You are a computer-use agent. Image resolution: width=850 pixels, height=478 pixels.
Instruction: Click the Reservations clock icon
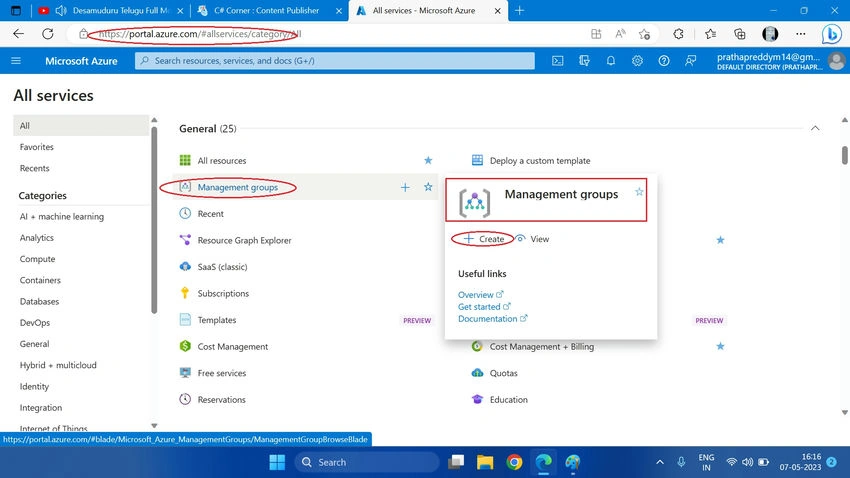pos(185,399)
